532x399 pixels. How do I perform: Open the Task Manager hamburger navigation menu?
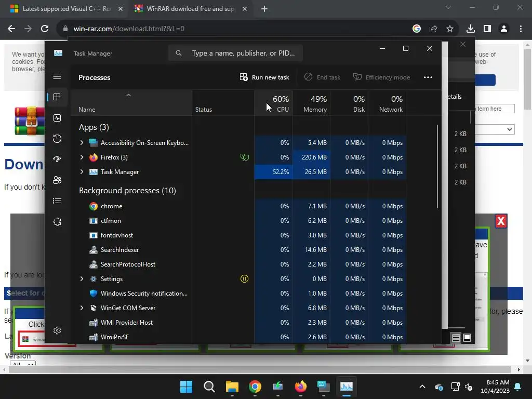coord(57,76)
